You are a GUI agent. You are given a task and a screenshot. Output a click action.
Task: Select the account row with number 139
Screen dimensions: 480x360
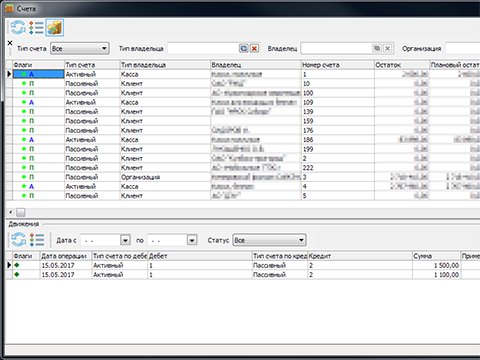243,112
